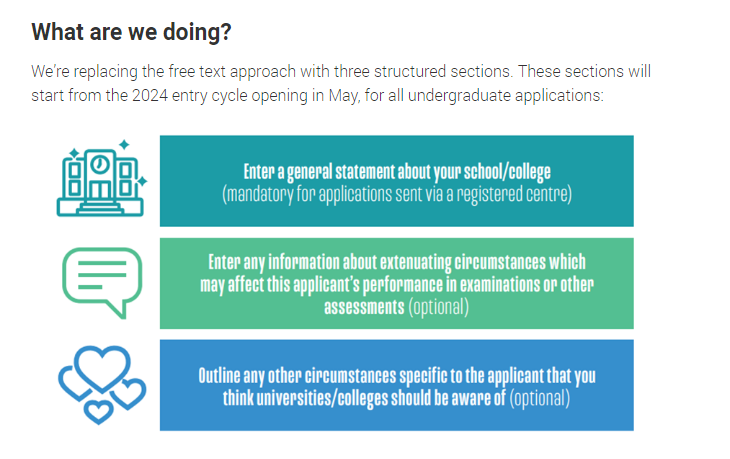Screen dimensions: 730x459
Task: Click the smallest bottom heart in hearts icon
Action: click(x=98, y=409)
